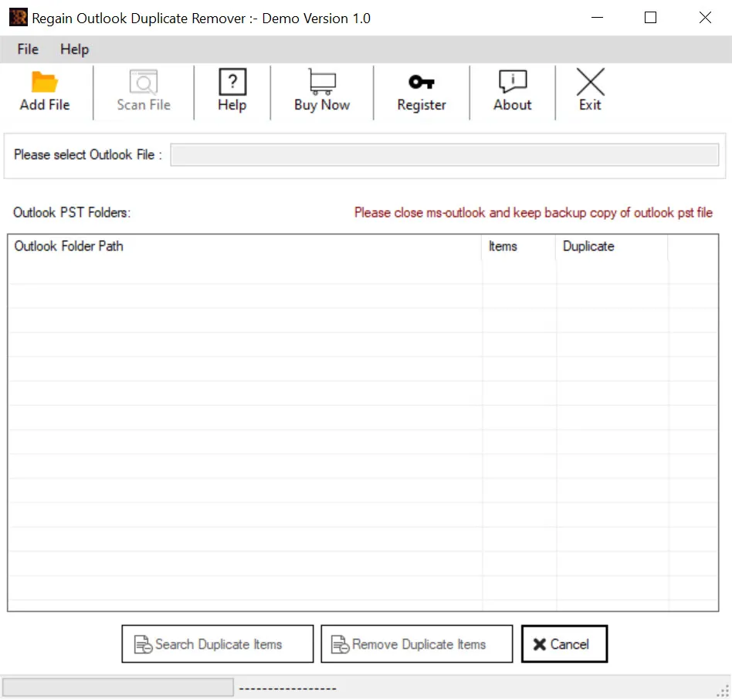Click the Add File folder icon
Screen dimensions: 732x700
(x=44, y=82)
